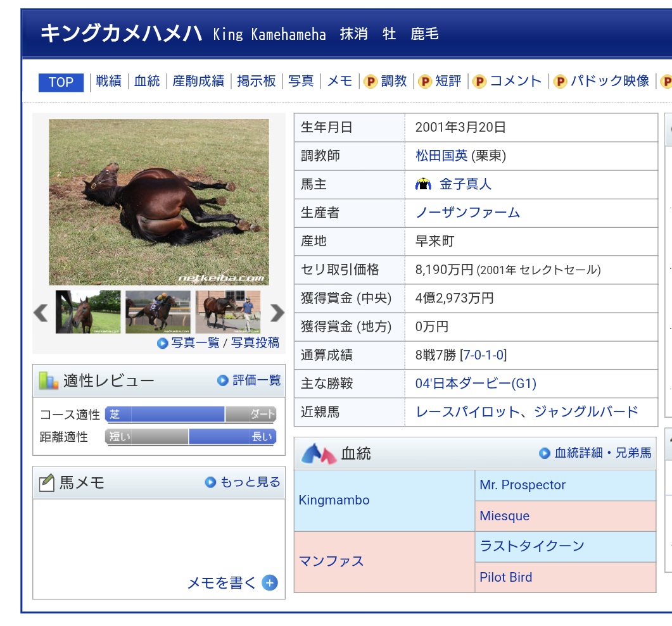Image resolution: width=672 pixels, height=626 pixels.
Task: Click the birthplace 早来町
Action: pos(434,241)
